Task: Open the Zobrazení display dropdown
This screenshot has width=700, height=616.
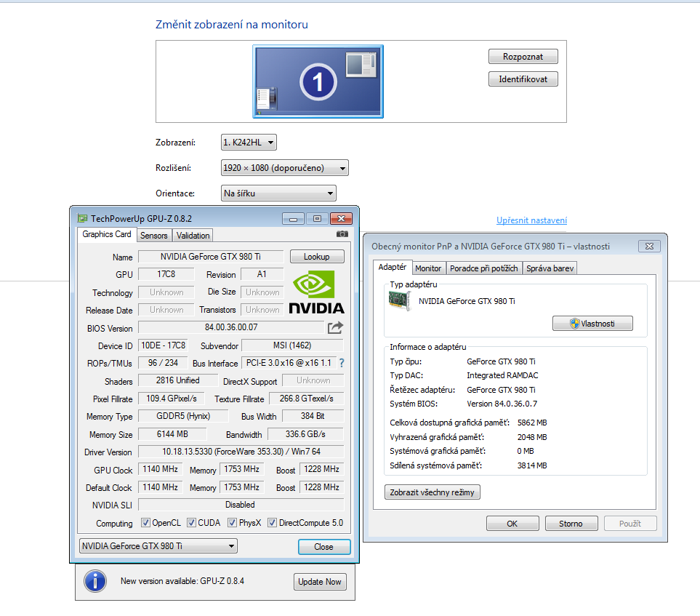Action: point(249,143)
